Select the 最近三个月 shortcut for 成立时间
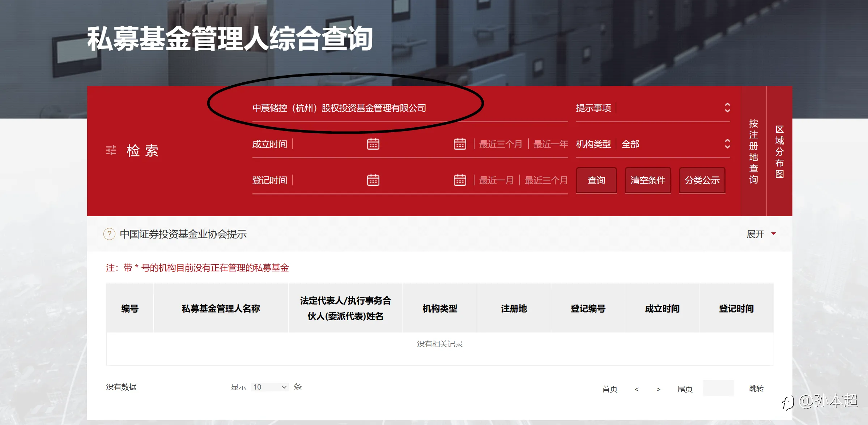This screenshot has width=868, height=425. pyautogui.click(x=501, y=144)
